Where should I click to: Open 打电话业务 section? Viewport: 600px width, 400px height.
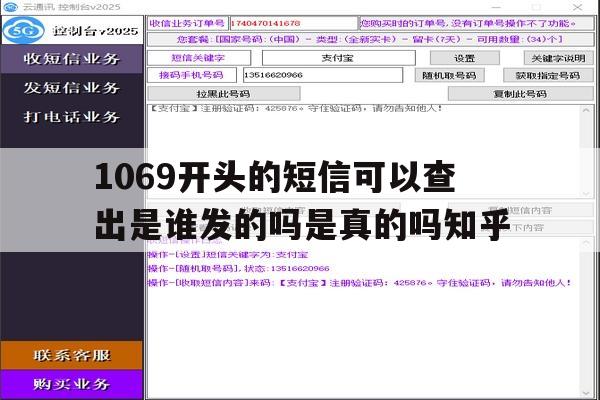pyautogui.click(x=72, y=117)
